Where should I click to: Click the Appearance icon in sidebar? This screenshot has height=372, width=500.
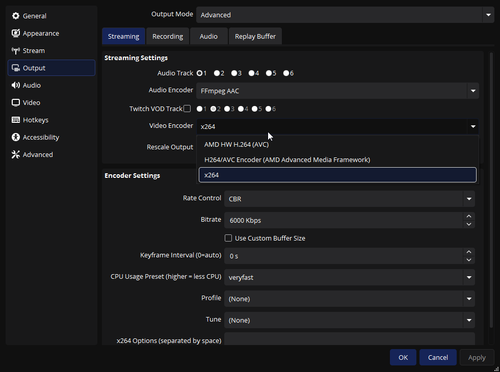16,33
